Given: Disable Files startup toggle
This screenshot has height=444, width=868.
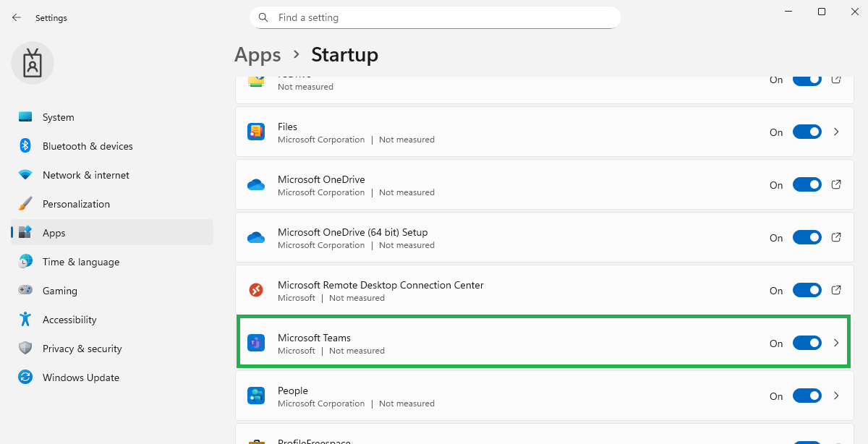Looking at the screenshot, I should (807, 132).
